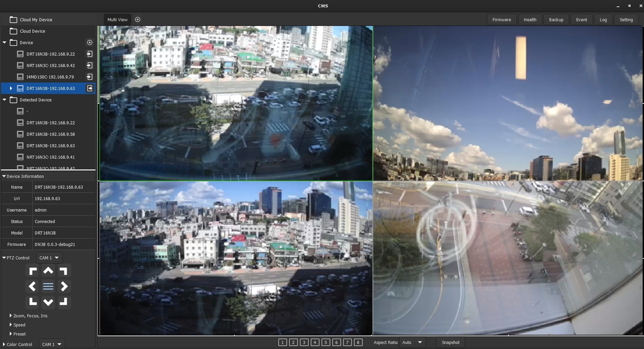Log in to DRT16N3B-192.168.9.22 device

pyautogui.click(x=90, y=54)
